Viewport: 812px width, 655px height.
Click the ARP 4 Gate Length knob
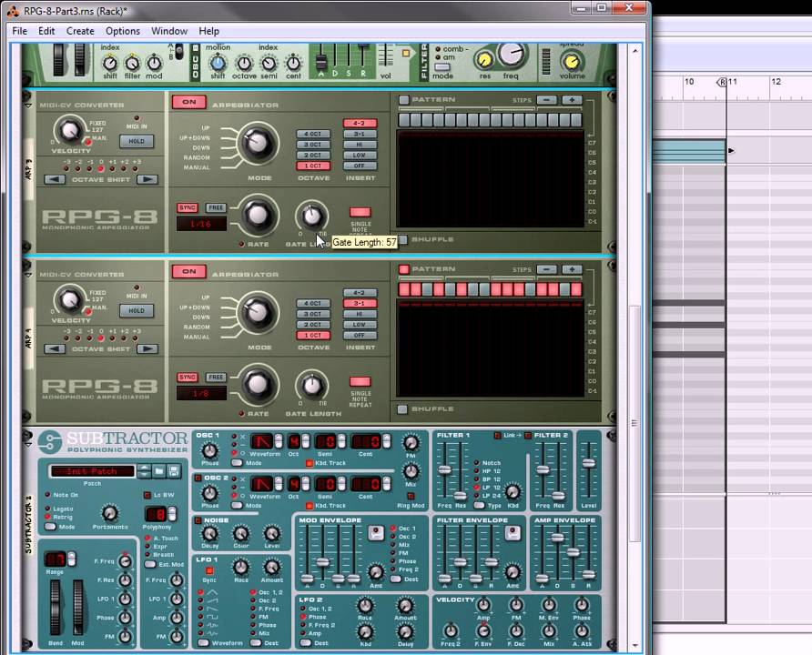click(311, 386)
